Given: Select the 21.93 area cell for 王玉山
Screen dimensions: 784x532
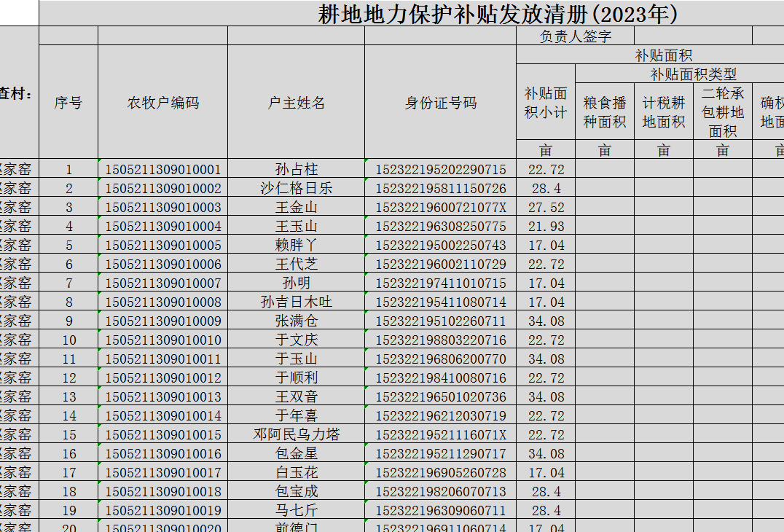Looking at the screenshot, I should [x=546, y=226].
